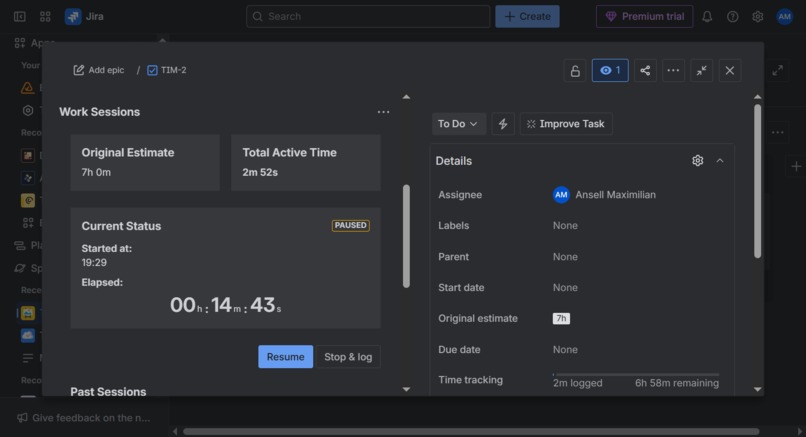Click the PAUSED status badge
The width and height of the screenshot is (806, 437).
point(351,225)
